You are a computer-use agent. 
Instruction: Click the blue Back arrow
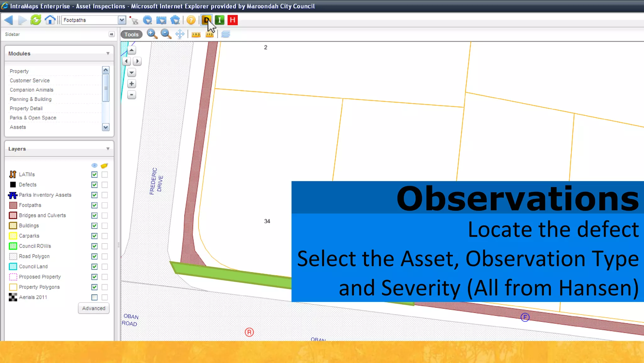[x=8, y=20]
